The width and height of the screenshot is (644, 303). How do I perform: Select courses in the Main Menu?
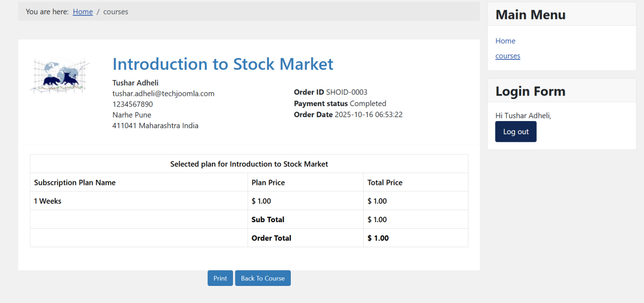point(508,56)
